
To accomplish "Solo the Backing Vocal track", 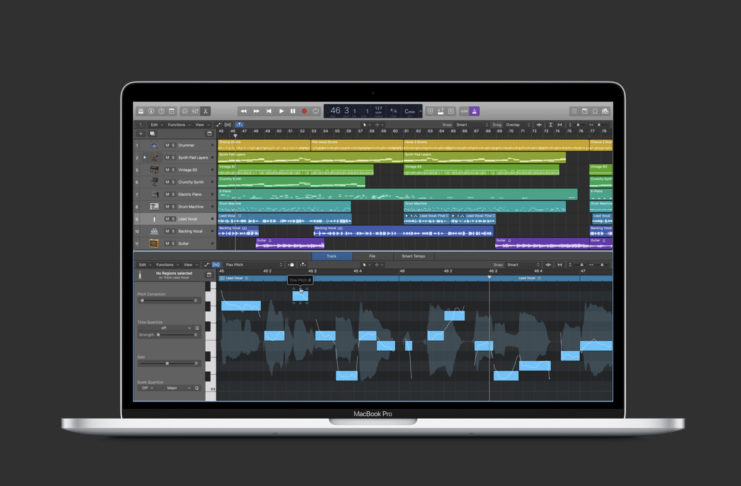I will pyautogui.click(x=173, y=231).
